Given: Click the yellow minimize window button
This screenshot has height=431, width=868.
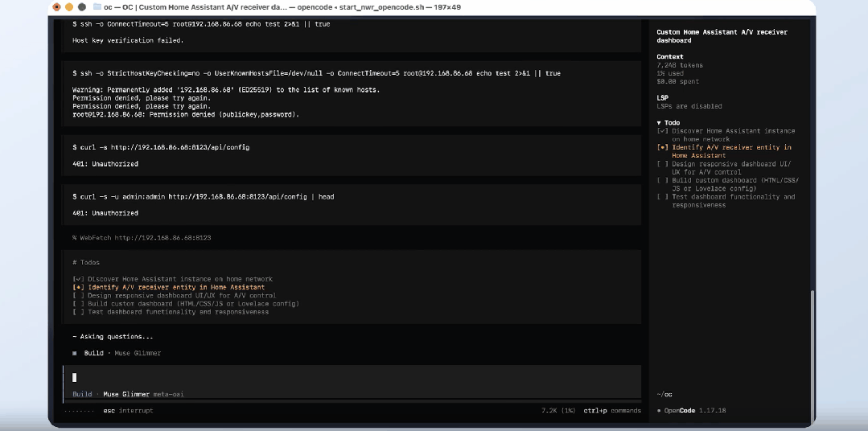Looking at the screenshot, I should coord(69,7).
